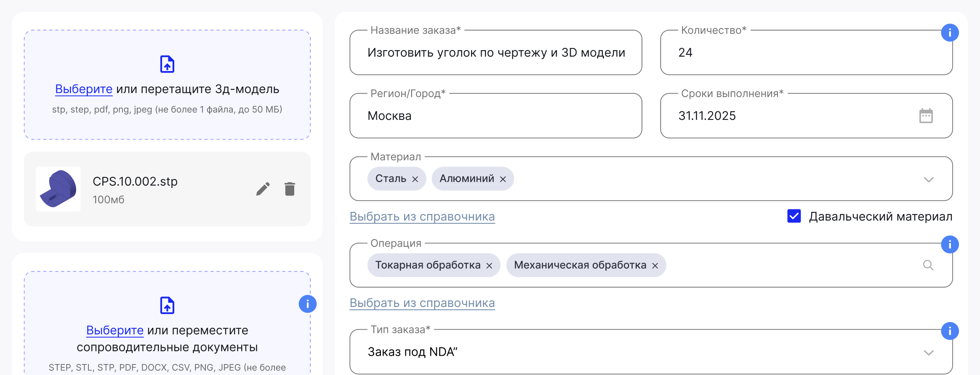View info tooltip next to Тип заказа

[950, 331]
